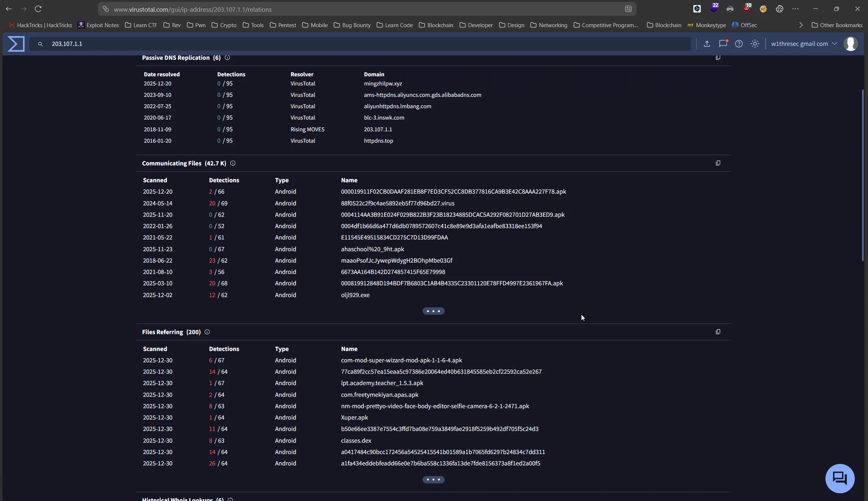This screenshot has height=501, width=868.
Task: Open the notifications chat icon
Action: click(x=723, y=44)
